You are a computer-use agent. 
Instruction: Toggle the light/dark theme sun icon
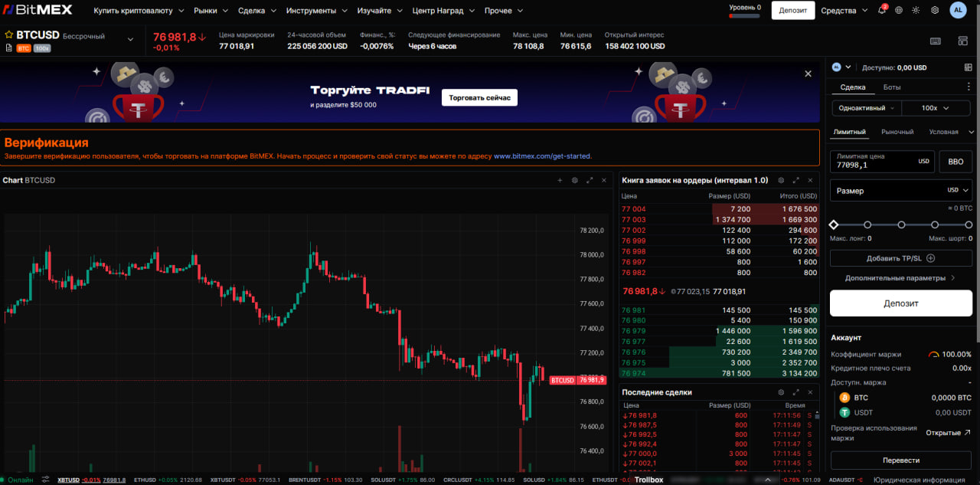(x=916, y=10)
